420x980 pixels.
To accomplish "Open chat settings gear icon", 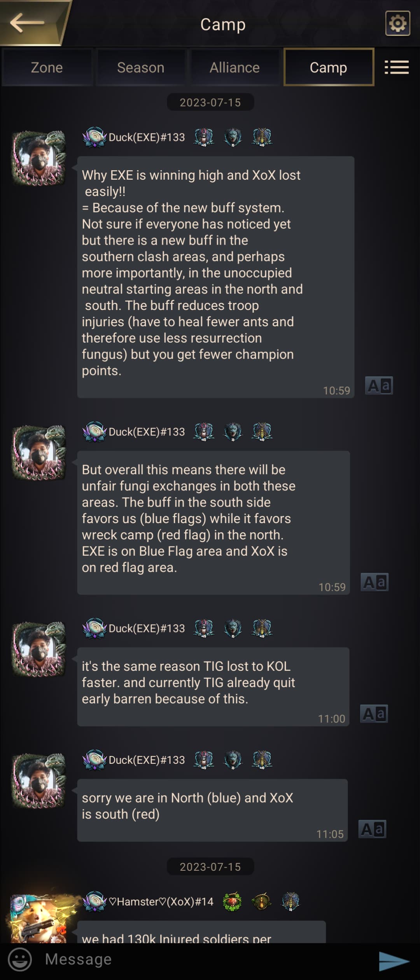I will [397, 23].
